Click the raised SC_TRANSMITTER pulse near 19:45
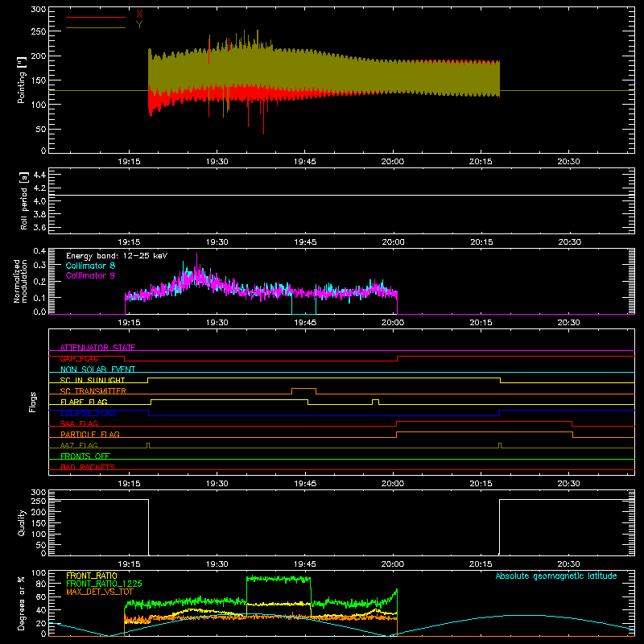Viewport: 644px width, 644px height. [304, 389]
